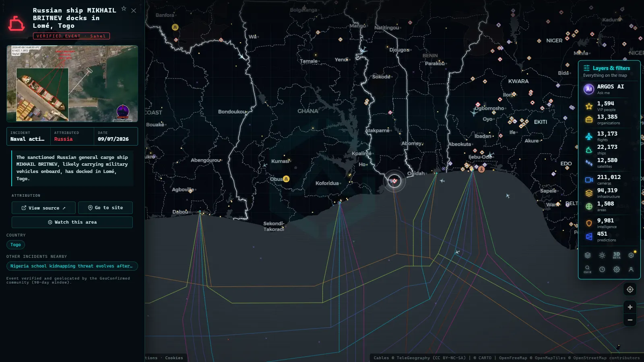
Task: Open the hexagon icon with yellow notification dot
Action: (631, 255)
